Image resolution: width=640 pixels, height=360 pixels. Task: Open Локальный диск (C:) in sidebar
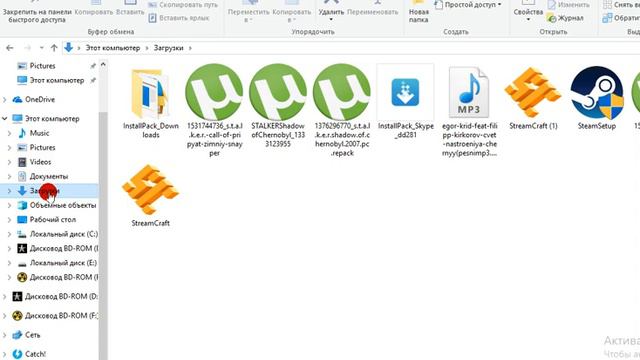tap(63, 234)
